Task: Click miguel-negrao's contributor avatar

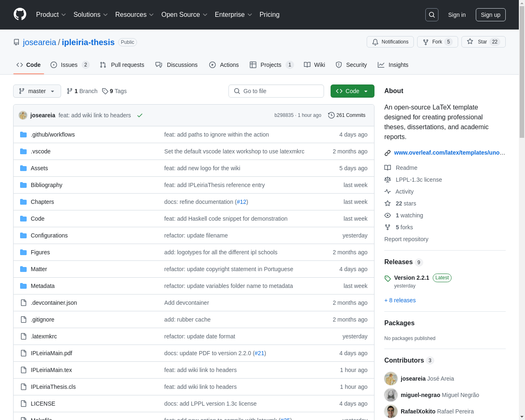Action: click(391, 395)
